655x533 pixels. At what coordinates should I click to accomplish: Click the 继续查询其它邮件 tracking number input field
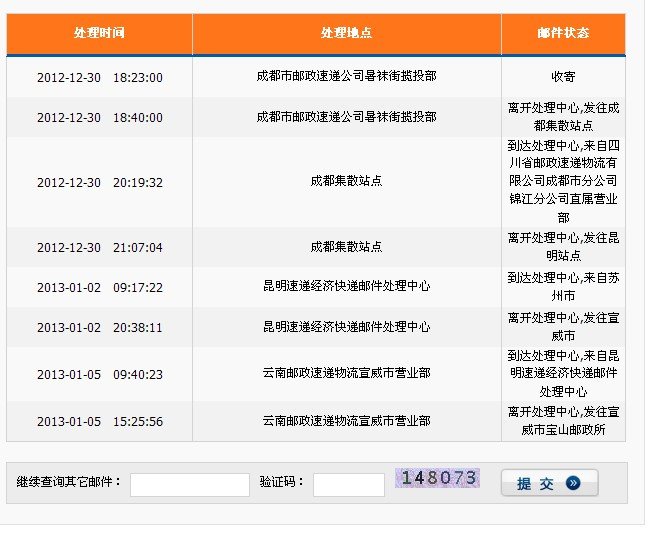(189, 484)
